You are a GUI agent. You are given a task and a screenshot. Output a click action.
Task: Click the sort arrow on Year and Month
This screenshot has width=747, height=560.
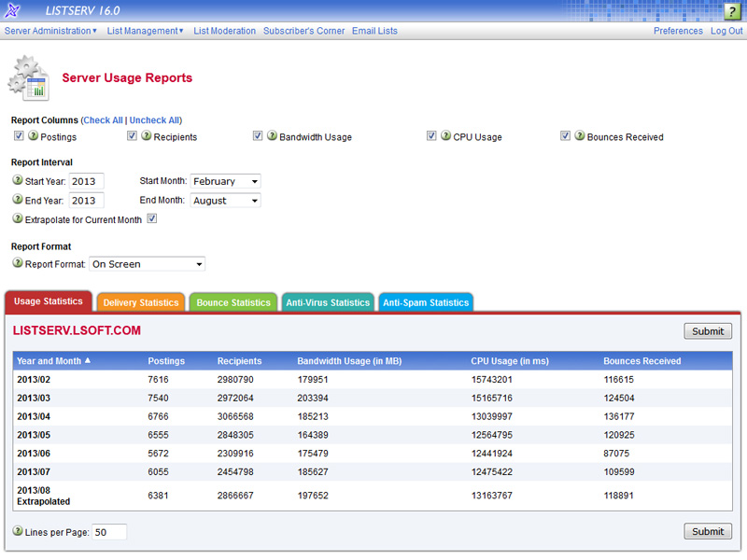pyautogui.click(x=88, y=361)
